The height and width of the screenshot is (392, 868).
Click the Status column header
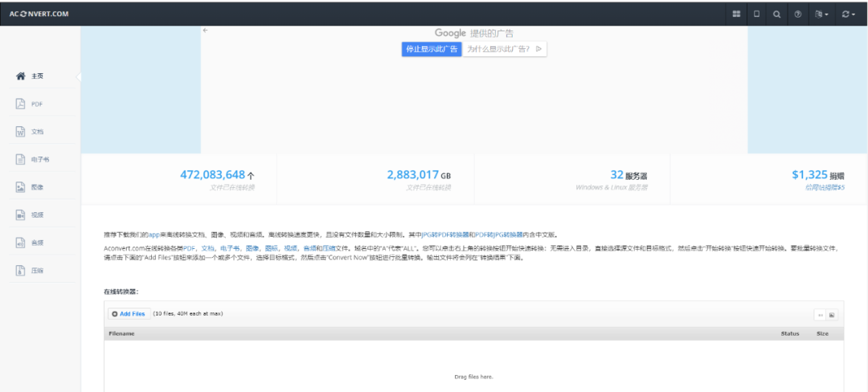[790, 333]
